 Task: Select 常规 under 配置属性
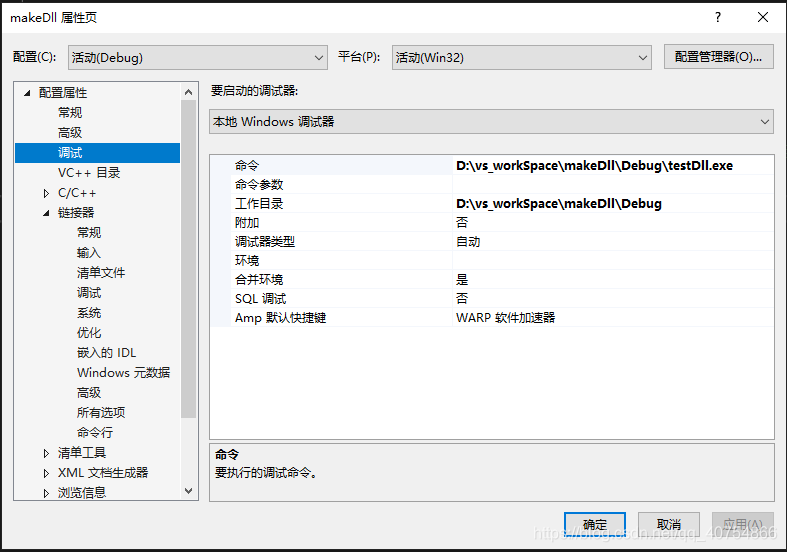tap(70, 113)
